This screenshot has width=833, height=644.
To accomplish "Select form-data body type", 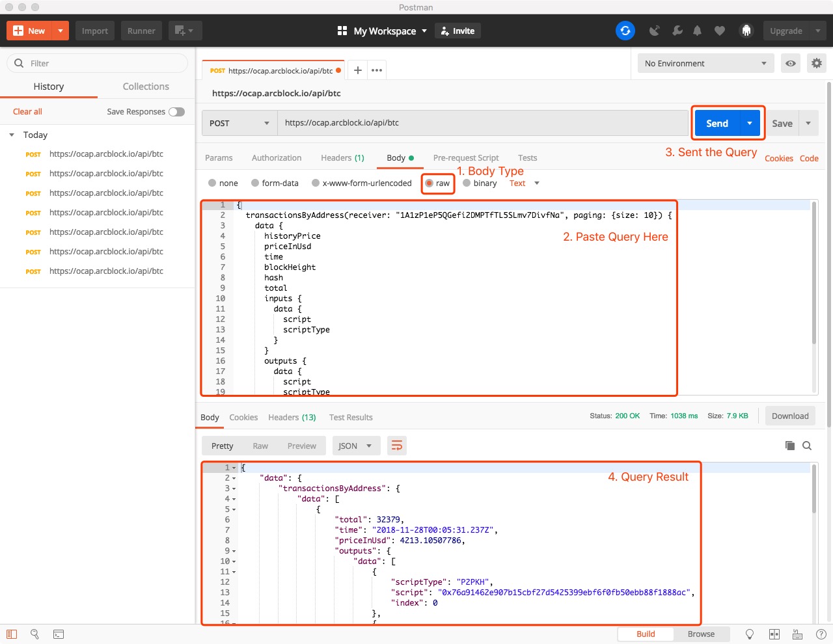I will point(255,183).
